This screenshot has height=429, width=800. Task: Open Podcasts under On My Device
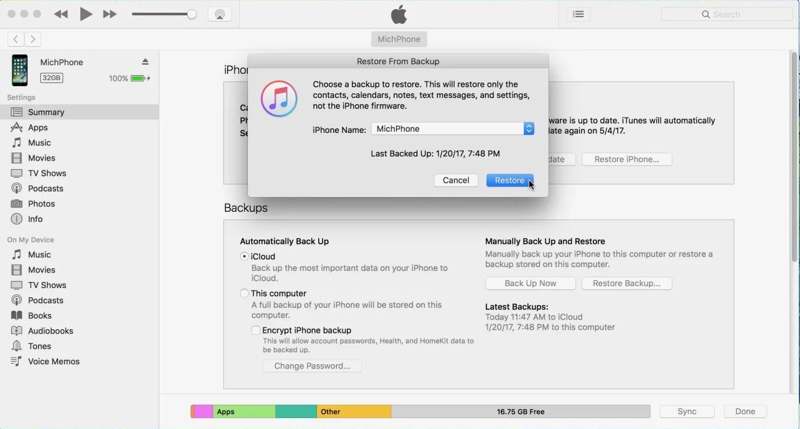(45, 300)
